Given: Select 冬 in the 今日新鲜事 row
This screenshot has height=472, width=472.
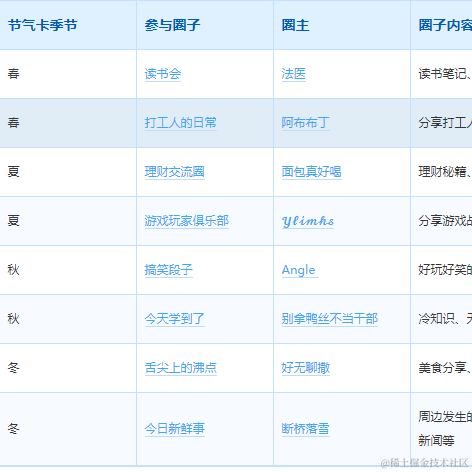Looking at the screenshot, I should 14,429.
